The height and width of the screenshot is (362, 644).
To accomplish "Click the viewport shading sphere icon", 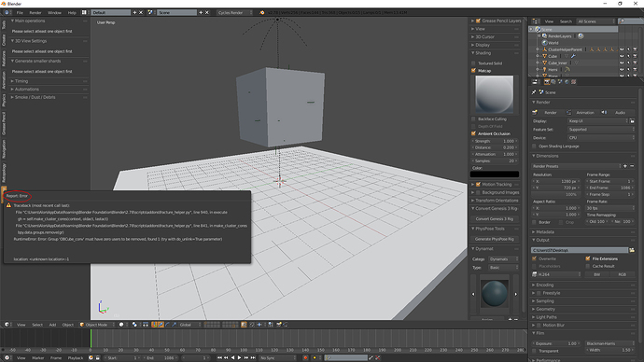I will pos(121,325).
